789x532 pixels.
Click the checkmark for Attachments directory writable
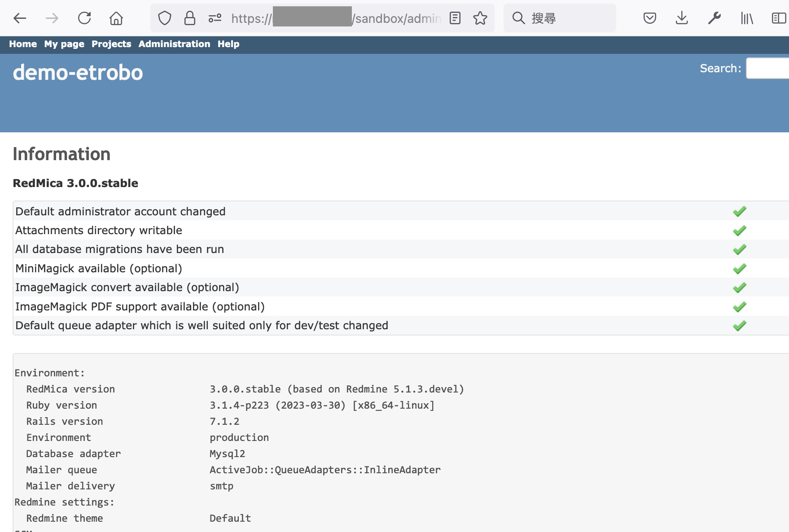pos(740,231)
